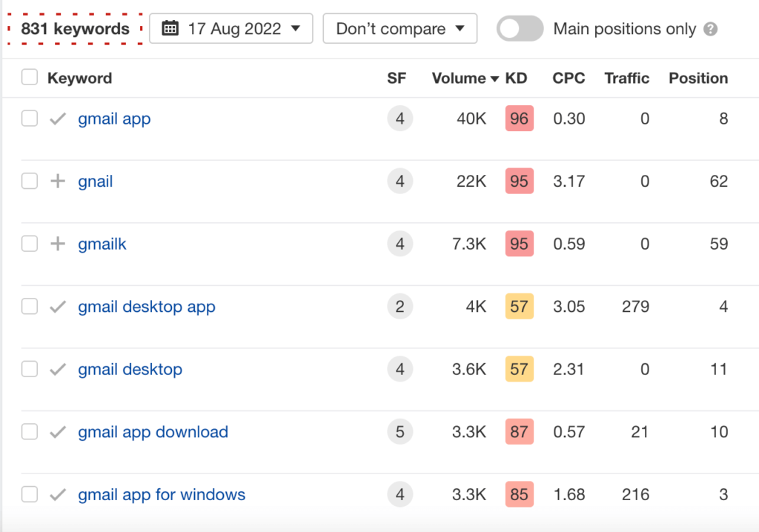Expand the Don't compare dropdown
The width and height of the screenshot is (759, 532).
coord(400,29)
